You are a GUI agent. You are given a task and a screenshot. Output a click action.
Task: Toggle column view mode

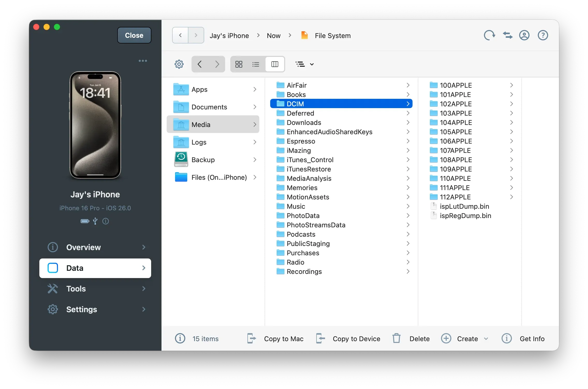pyautogui.click(x=275, y=64)
